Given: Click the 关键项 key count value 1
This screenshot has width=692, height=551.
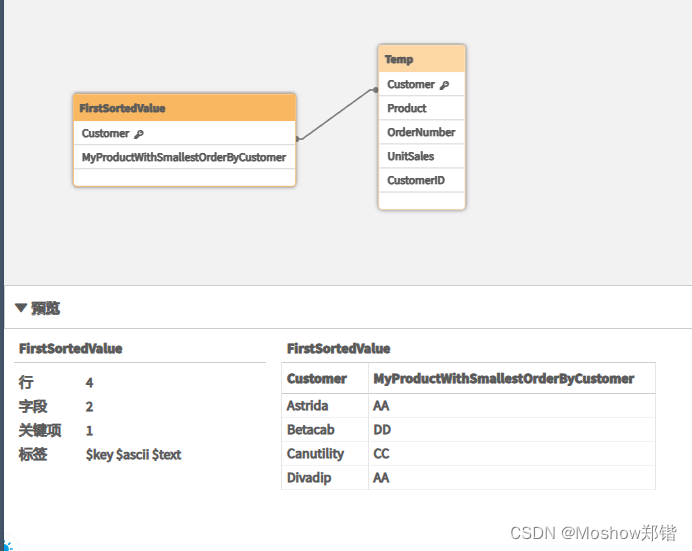Looking at the screenshot, I should [x=89, y=430].
